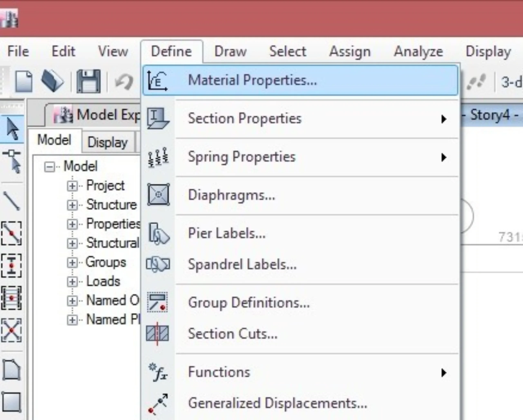Click the Save floppy disk icon
The width and height of the screenshot is (523, 420).
(88, 81)
